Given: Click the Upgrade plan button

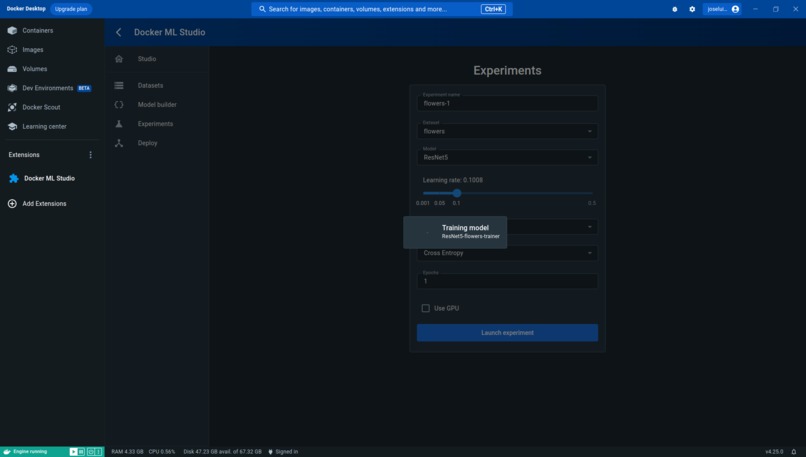Looking at the screenshot, I should click(x=71, y=9).
